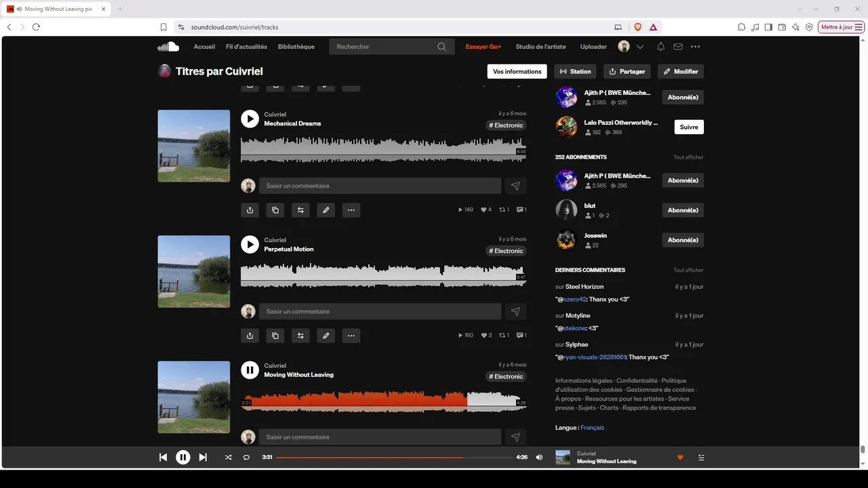Click Uploader in the header

[593, 47]
